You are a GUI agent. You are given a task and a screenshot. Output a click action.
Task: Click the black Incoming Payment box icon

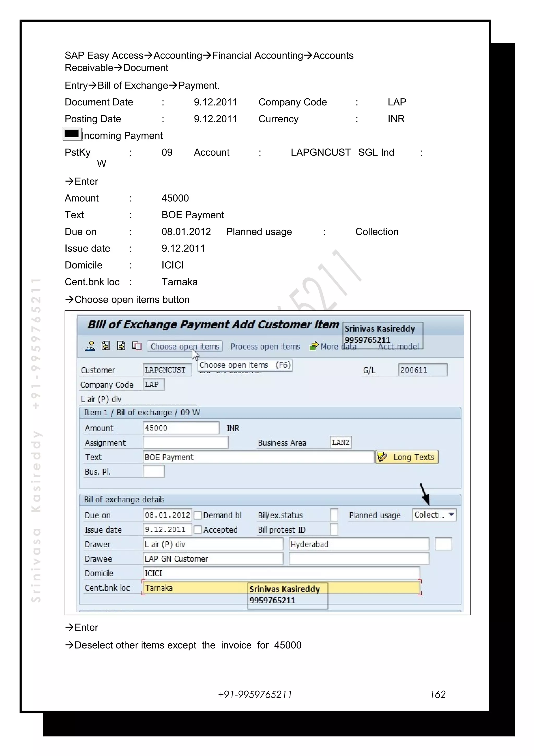[x=72, y=134]
